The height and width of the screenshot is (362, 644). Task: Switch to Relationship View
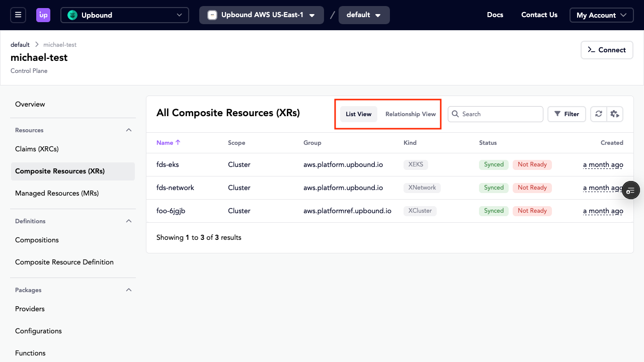[x=411, y=114]
